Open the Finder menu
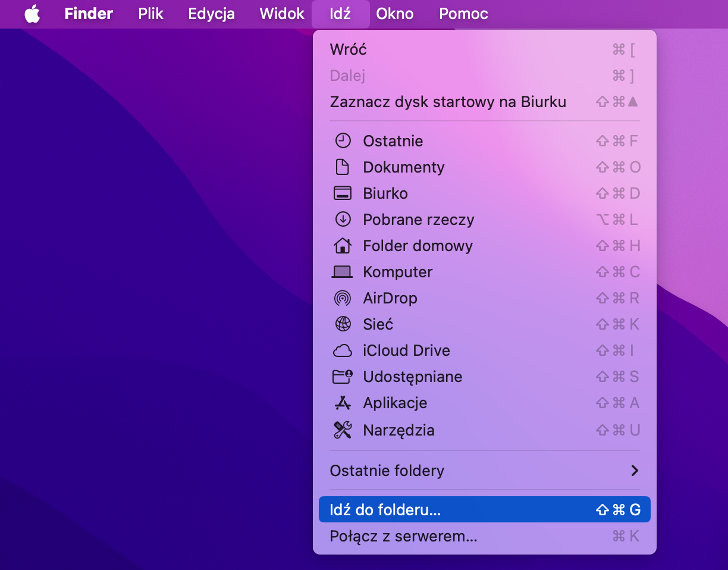The height and width of the screenshot is (570, 728). [89, 14]
